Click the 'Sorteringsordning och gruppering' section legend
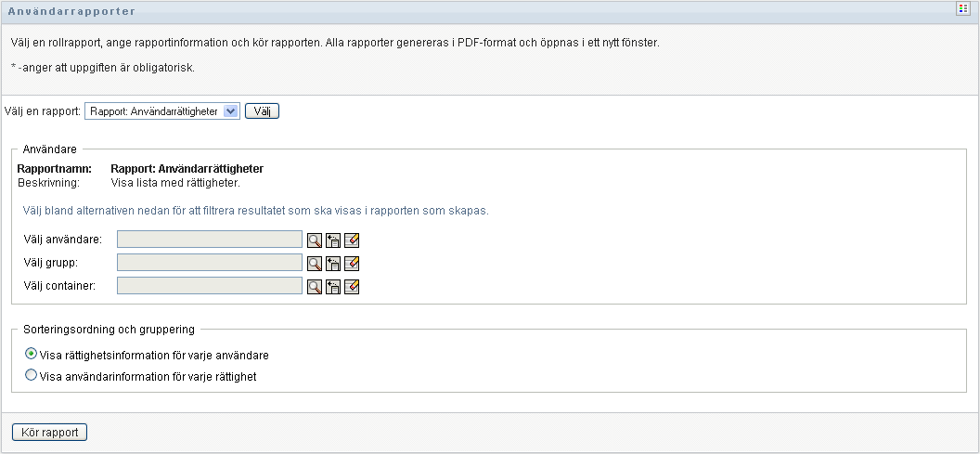Screen dimensions: 980x454 (x=109, y=329)
